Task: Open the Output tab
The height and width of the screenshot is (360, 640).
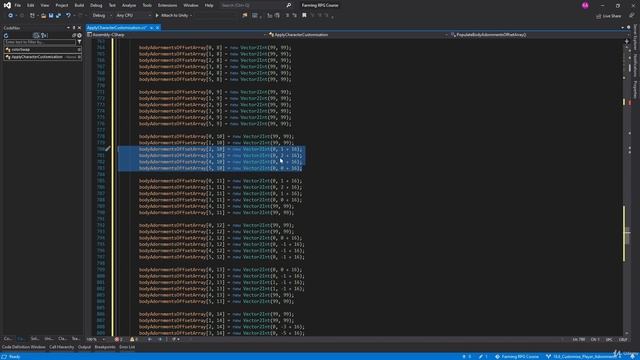Action: [84, 347]
